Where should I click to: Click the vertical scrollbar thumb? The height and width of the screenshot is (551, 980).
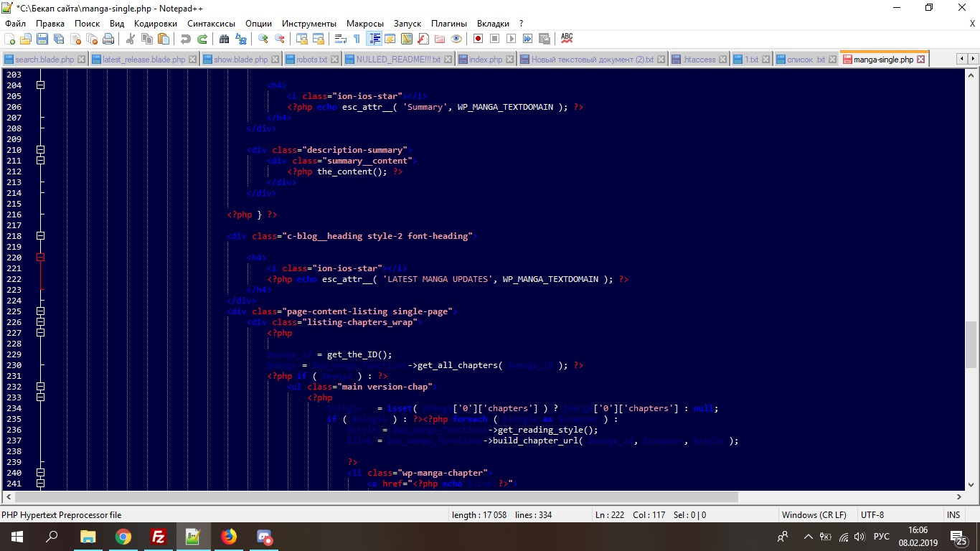(x=971, y=345)
